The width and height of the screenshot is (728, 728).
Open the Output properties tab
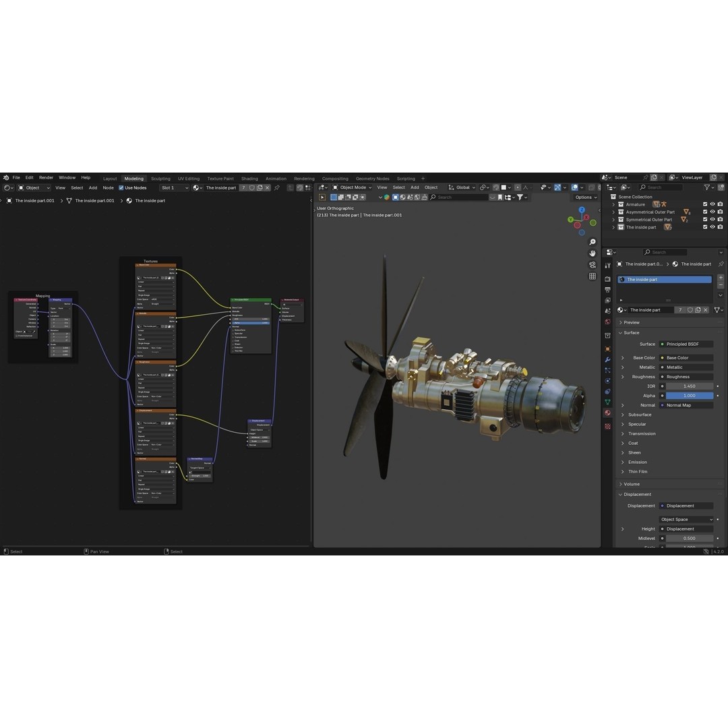pyautogui.click(x=608, y=290)
